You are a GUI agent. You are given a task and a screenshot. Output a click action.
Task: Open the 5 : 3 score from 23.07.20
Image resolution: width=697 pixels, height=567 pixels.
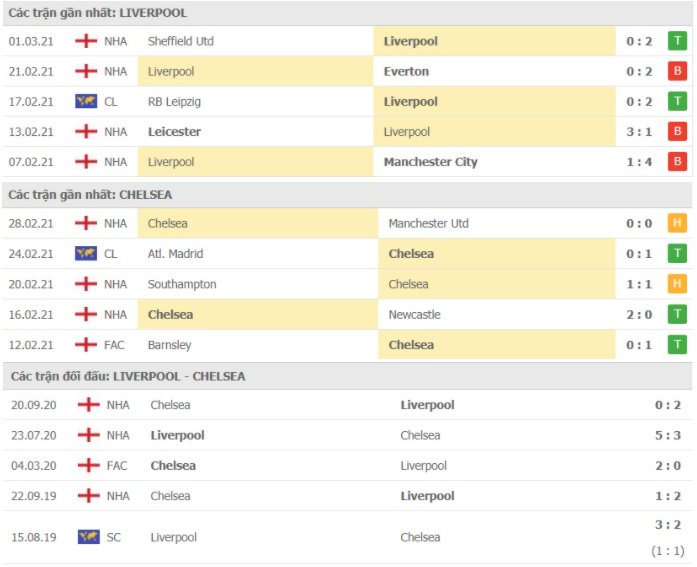click(x=668, y=435)
